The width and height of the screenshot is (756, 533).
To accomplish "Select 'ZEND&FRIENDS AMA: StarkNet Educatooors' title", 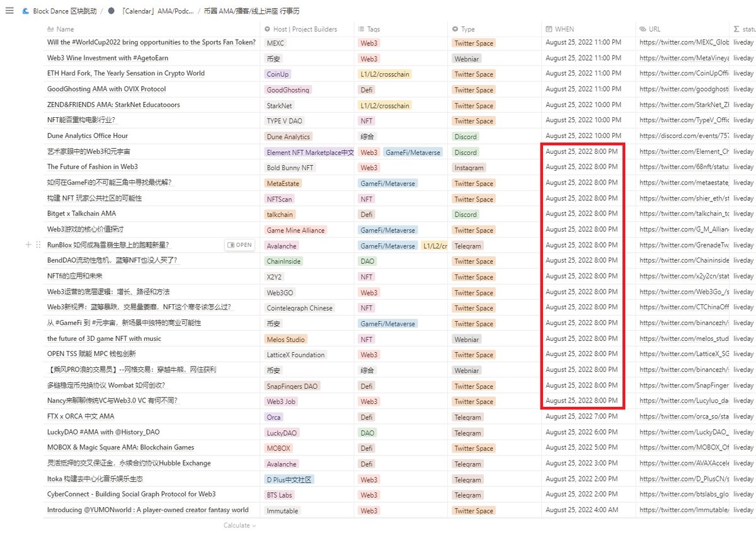I will click(x=113, y=105).
